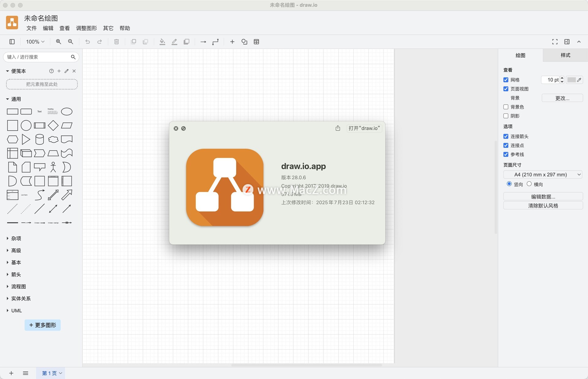The image size is (588, 379).
Task: Open the connection arrow style tool
Action: point(203,42)
